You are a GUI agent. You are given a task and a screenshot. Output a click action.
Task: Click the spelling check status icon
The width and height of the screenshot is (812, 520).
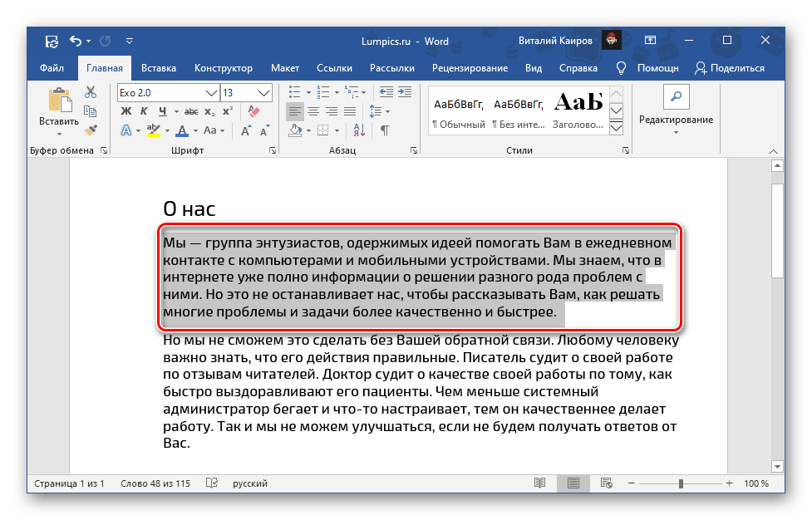pyautogui.click(x=211, y=483)
